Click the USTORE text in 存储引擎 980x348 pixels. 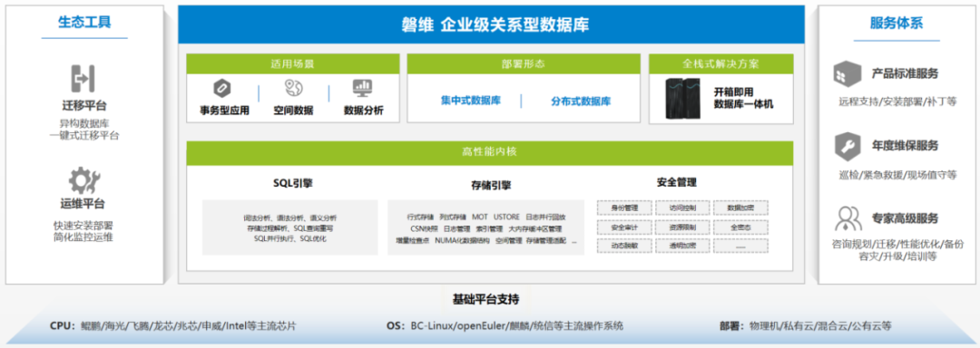click(x=506, y=217)
